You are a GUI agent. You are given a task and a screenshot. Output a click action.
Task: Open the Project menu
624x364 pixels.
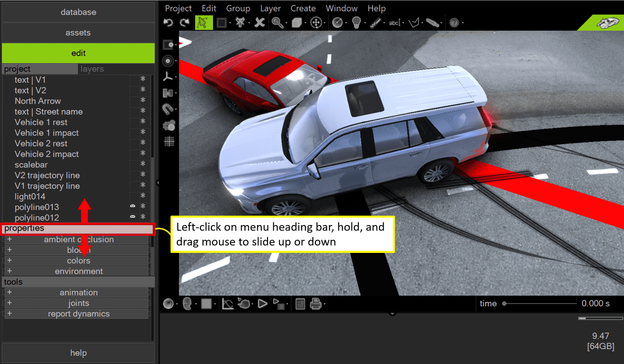(178, 8)
